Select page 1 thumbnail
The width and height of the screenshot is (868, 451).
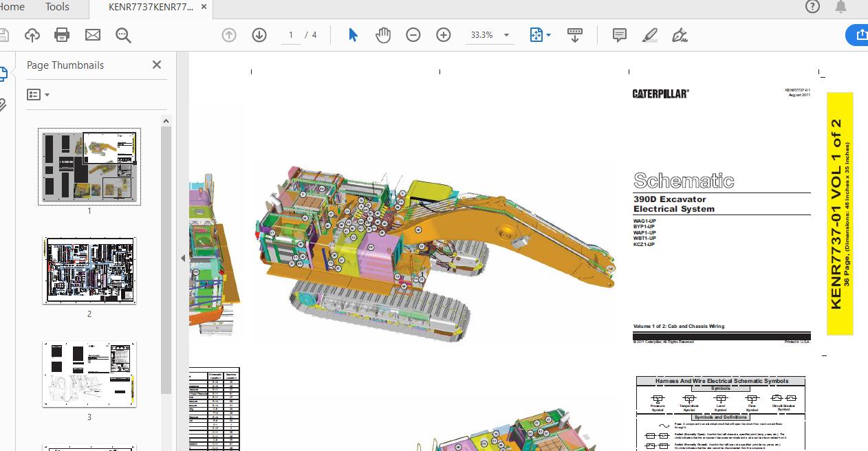(x=89, y=166)
